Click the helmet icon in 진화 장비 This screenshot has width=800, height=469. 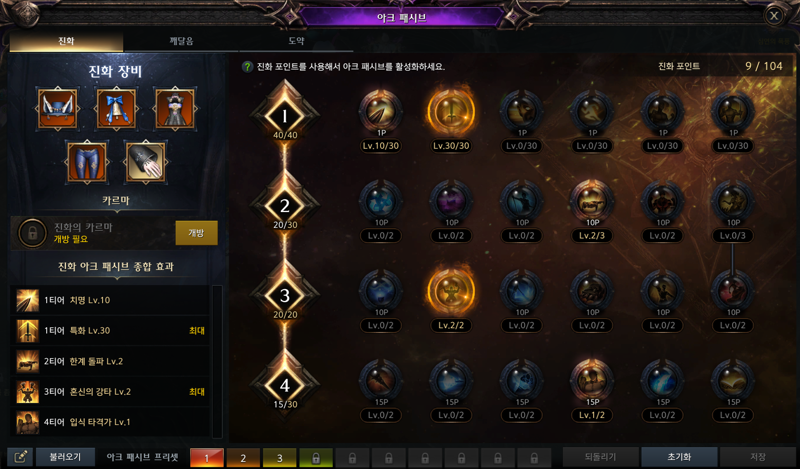click(58, 109)
